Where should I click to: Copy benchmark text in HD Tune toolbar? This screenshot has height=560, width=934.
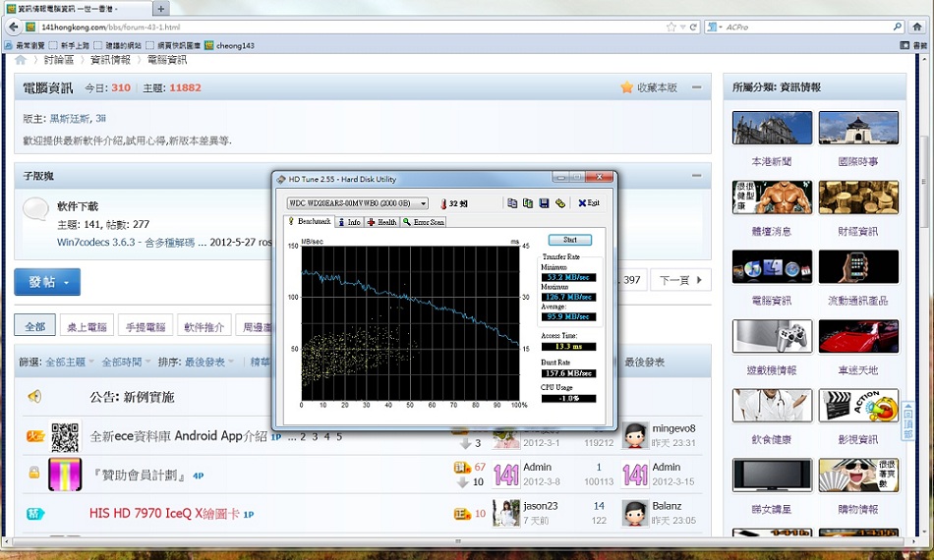coord(512,203)
